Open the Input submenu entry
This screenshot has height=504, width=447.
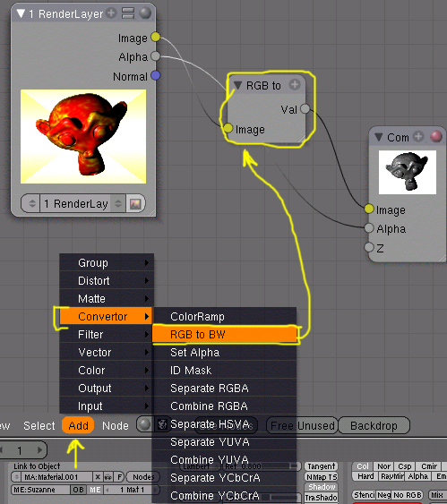pos(107,406)
